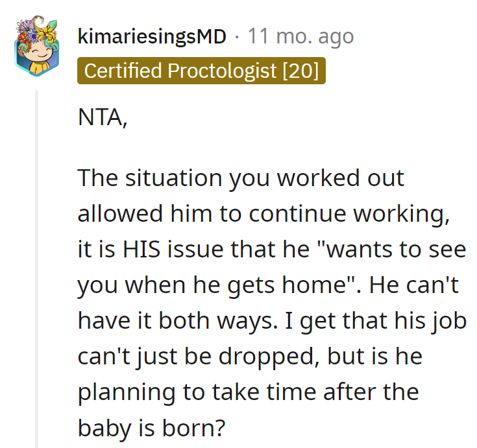Click the capitalized word "HIS" in comment

(x=141, y=250)
